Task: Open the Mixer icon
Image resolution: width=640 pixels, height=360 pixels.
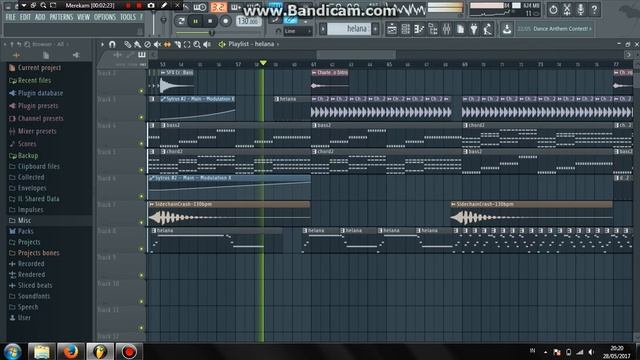Action: [447, 29]
